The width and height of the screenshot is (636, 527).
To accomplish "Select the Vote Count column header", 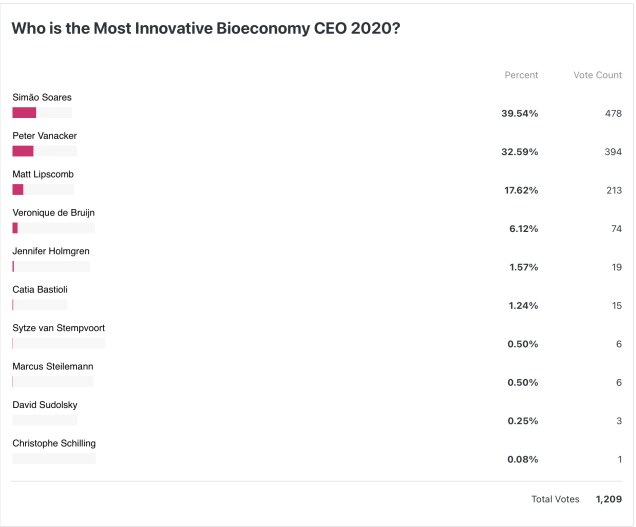I will click(x=597, y=75).
